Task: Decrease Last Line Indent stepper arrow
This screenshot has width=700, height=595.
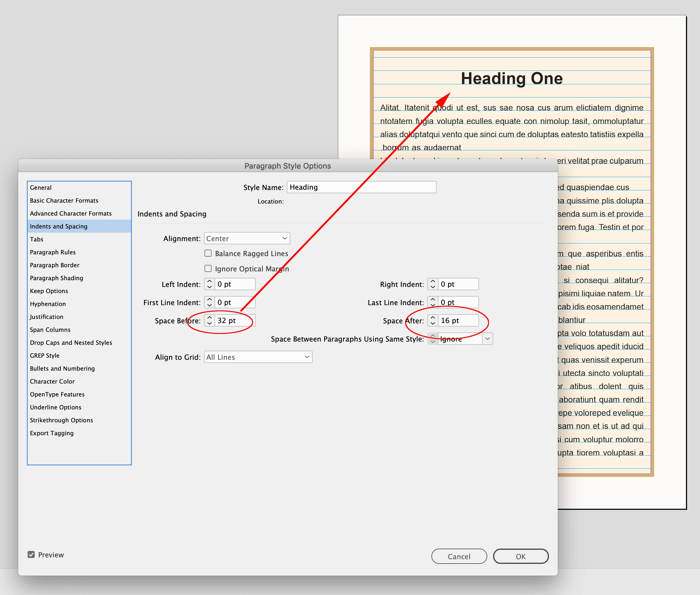Action: click(433, 305)
